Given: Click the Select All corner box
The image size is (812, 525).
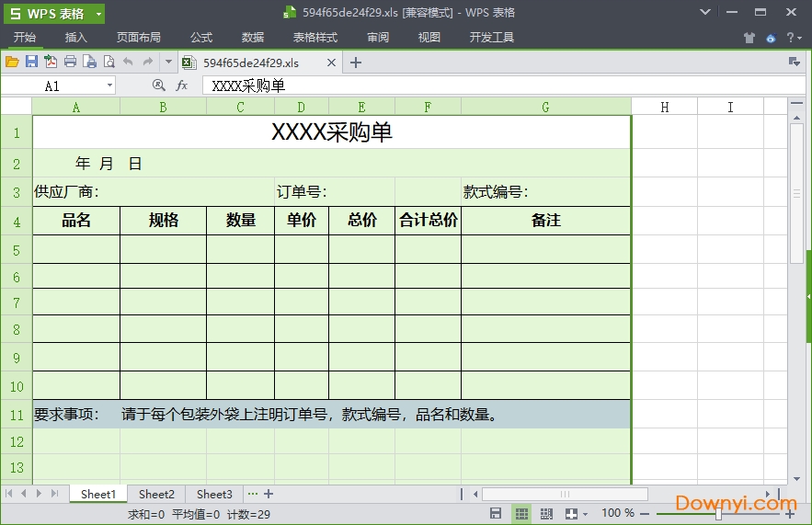Looking at the screenshot, I should (17, 107).
